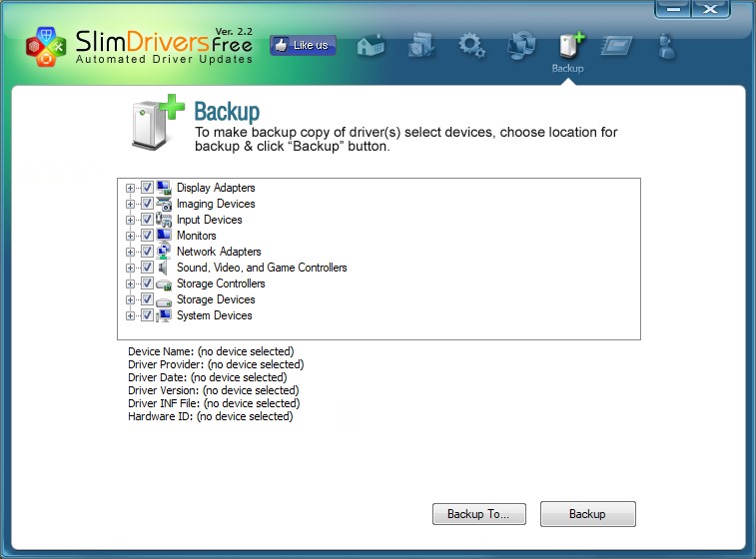Close the SlimDrivers window

coord(711,9)
